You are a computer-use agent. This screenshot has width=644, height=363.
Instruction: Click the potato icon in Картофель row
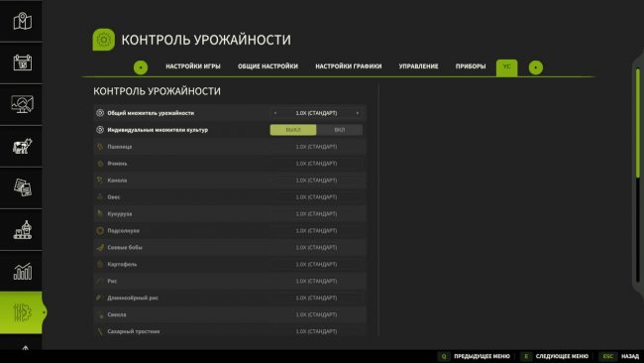click(x=100, y=265)
